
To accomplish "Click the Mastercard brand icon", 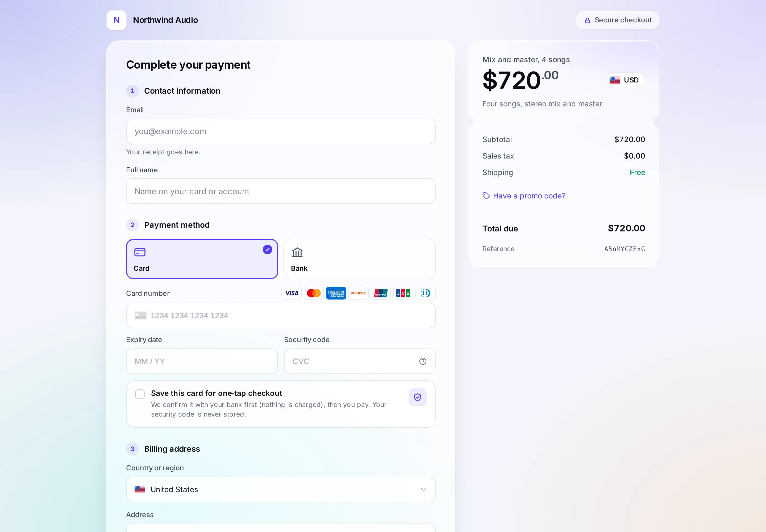I will click(x=314, y=293).
